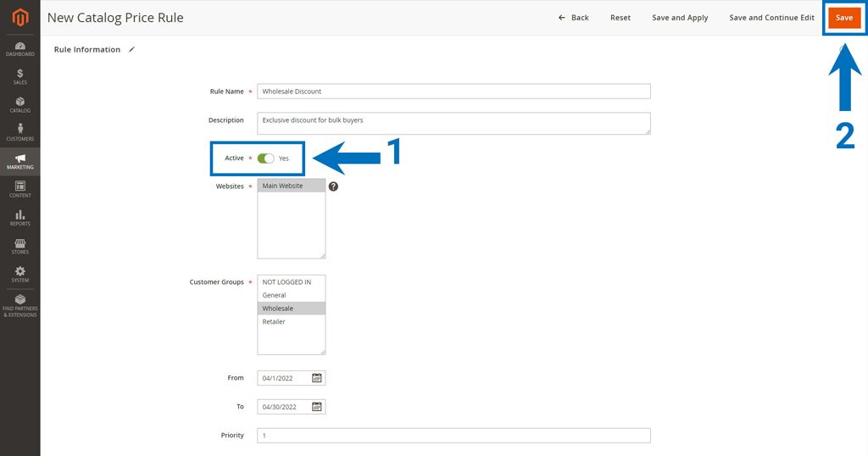Select NOT LOGGED IN customer group
Viewport: 868px width, 456px height.
292,282
